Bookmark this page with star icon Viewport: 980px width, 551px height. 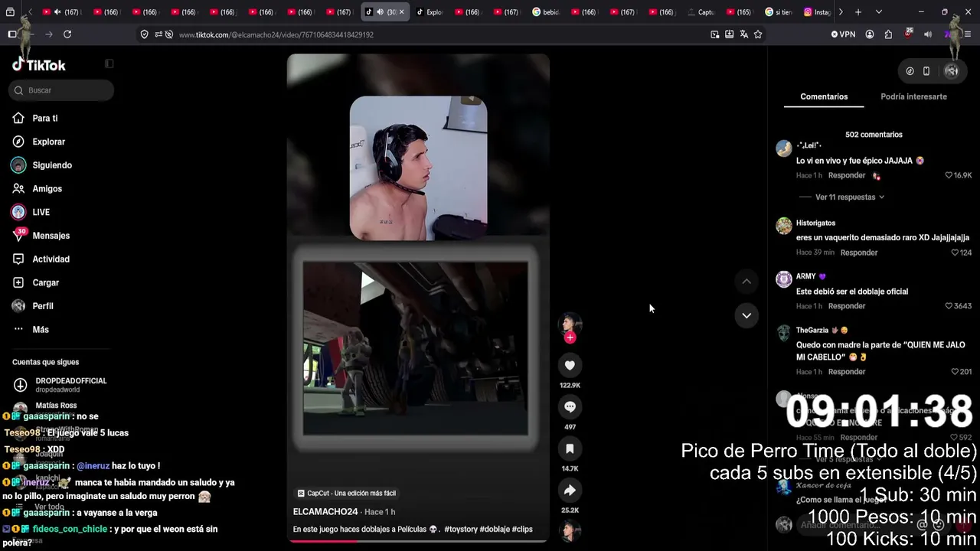(758, 34)
